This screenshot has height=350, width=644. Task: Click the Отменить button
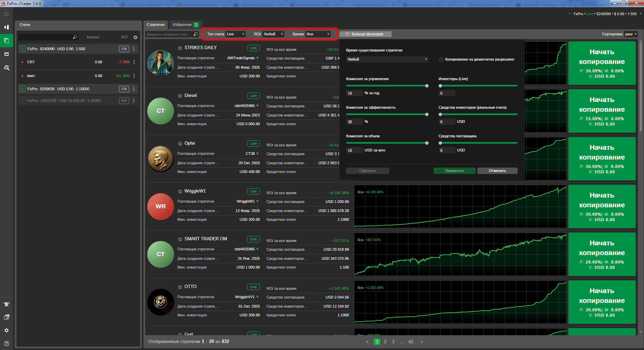497,171
